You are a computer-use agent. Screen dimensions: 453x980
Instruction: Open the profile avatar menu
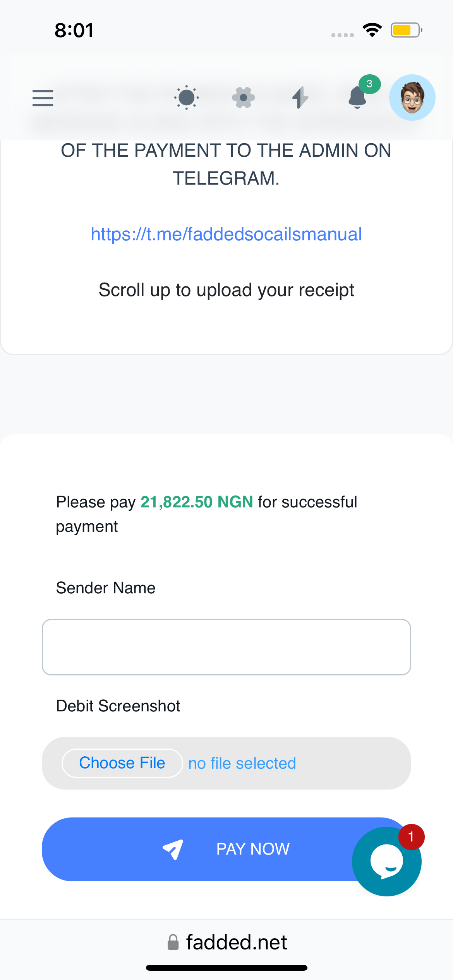coord(412,98)
